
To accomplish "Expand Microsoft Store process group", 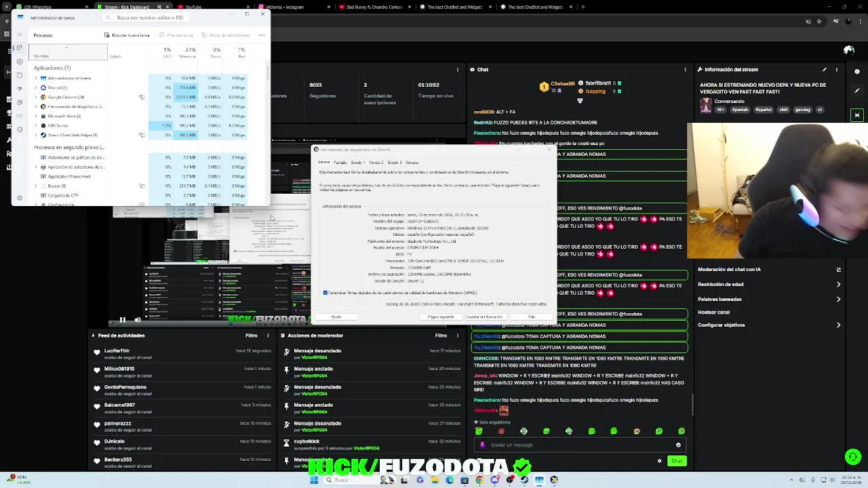I will (36, 116).
